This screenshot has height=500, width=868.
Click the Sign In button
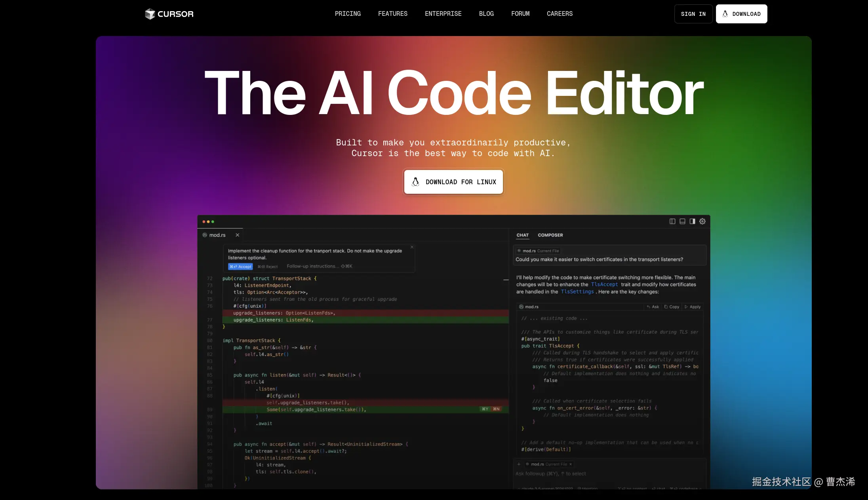pos(693,14)
